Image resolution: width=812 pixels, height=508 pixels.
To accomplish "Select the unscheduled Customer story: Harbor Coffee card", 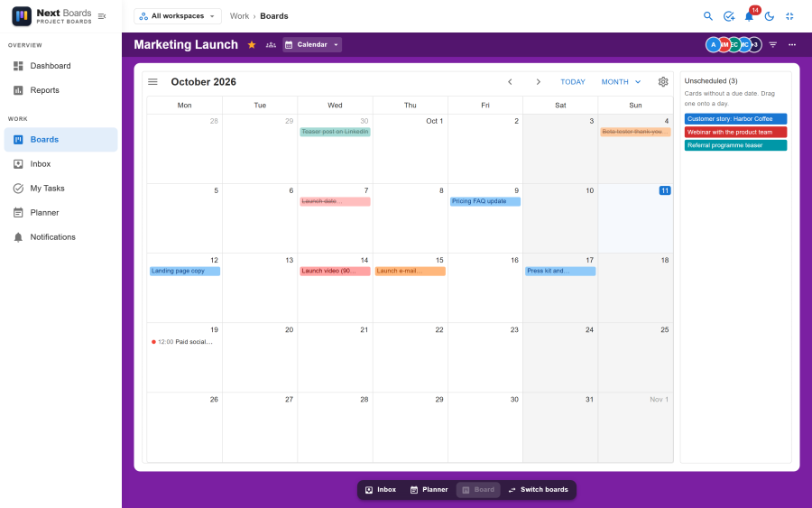I will tap(735, 119).
